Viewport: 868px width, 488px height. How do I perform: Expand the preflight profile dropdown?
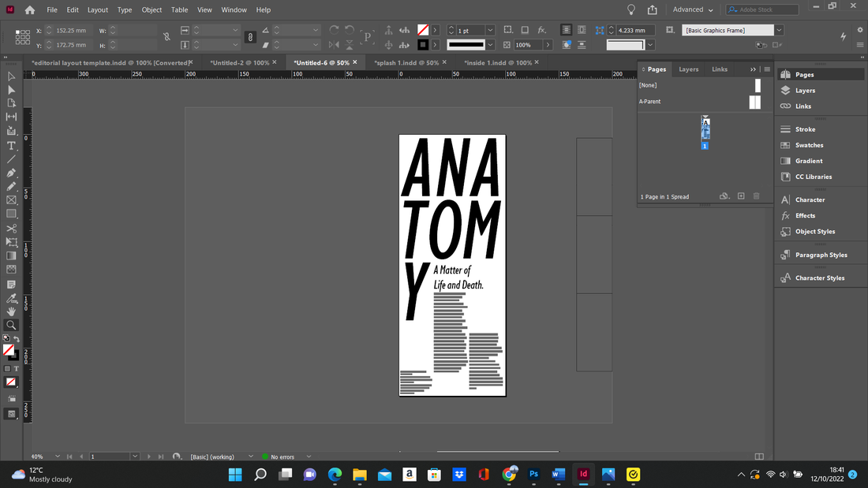[250, 456]
